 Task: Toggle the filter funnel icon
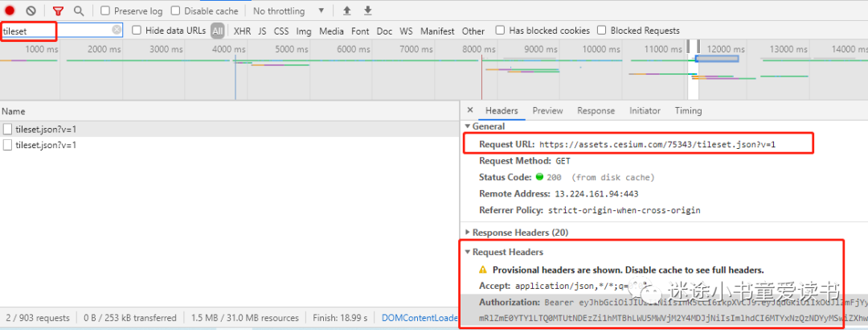pyautogui.click(x=58, y=10)
